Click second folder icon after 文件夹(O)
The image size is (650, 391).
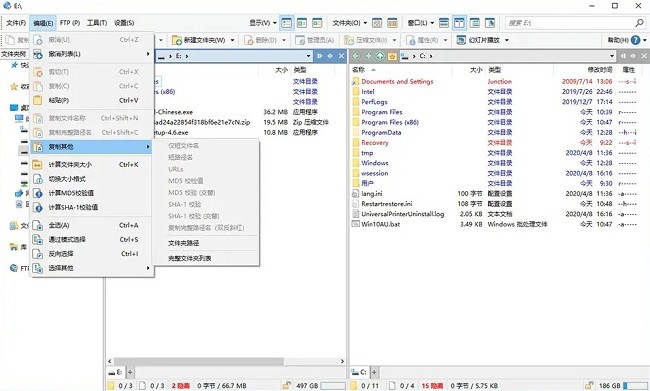tap(392, 23)
